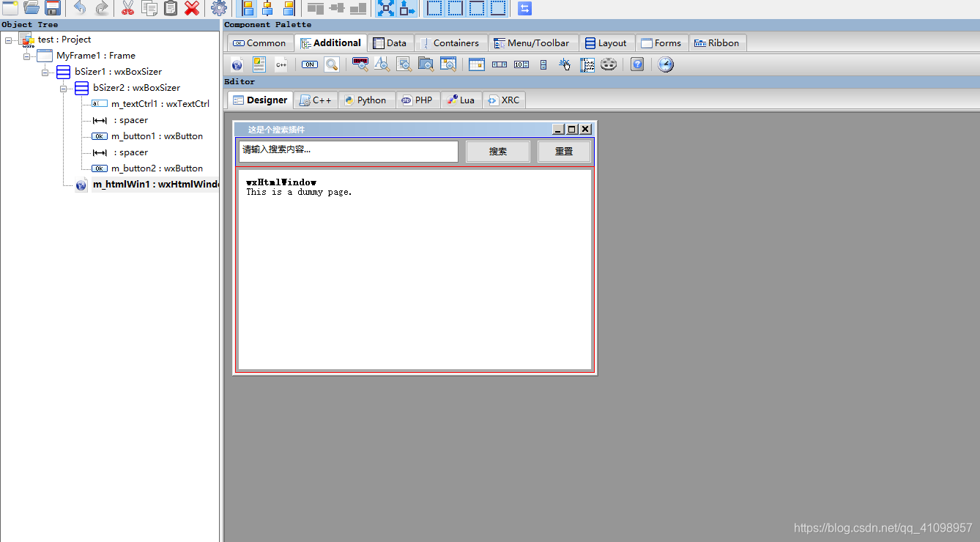Add a wxCalendarCtrl from the Additional palette

(x=476, y=64)
